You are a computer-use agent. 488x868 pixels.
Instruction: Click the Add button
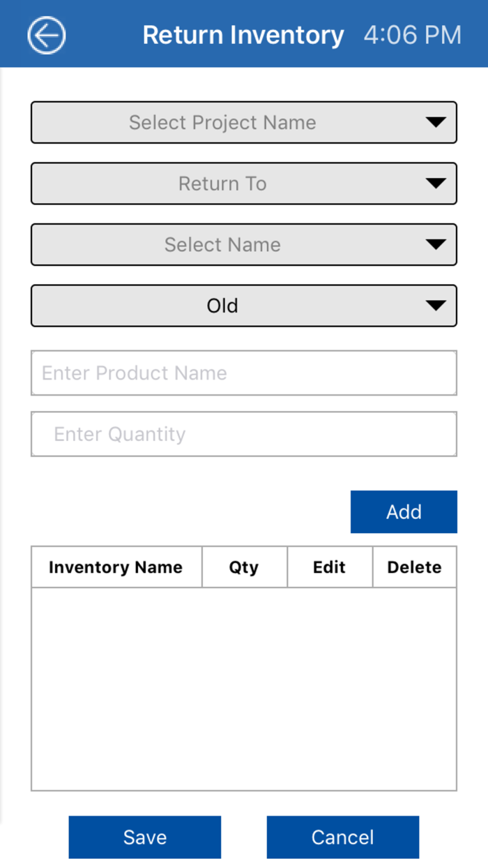404,511
